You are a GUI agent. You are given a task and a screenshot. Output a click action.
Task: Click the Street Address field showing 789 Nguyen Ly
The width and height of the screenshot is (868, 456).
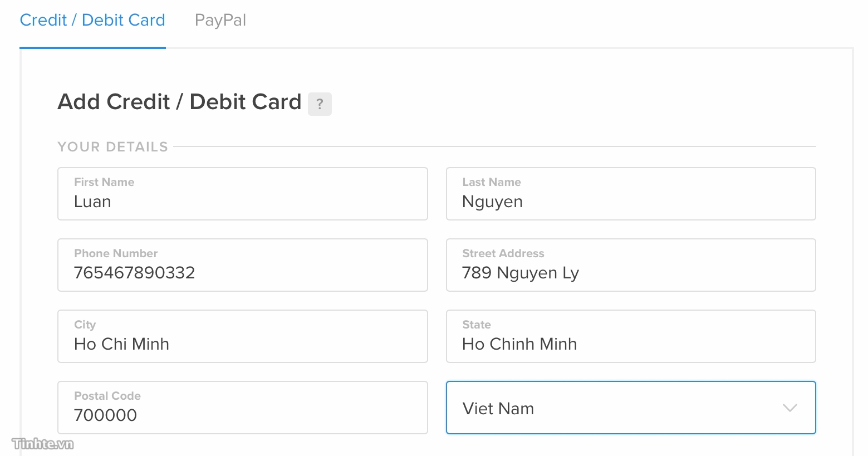coord(630,265)
